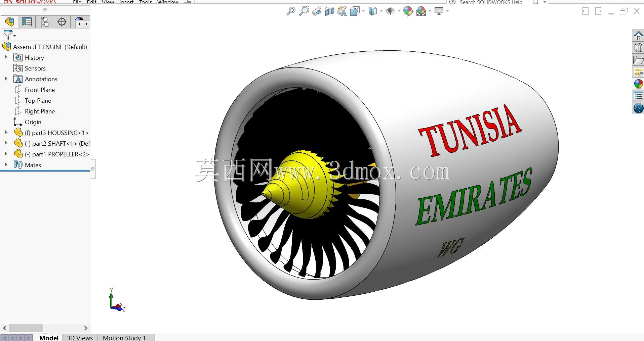Open View Orientation dropdown arrow
Image resolution: width=644 pixels, height=341 pixels.
click(363, 11)
